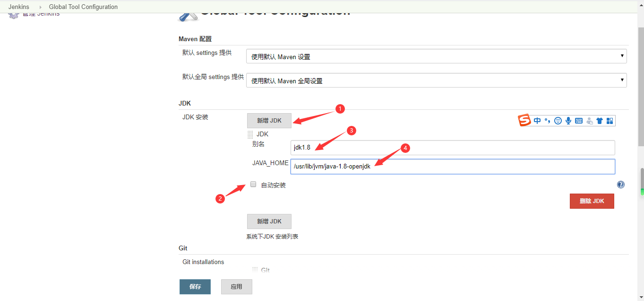Switch punctuation mode in the IME toolbar
644x301 pixels.
coord(548,121)
